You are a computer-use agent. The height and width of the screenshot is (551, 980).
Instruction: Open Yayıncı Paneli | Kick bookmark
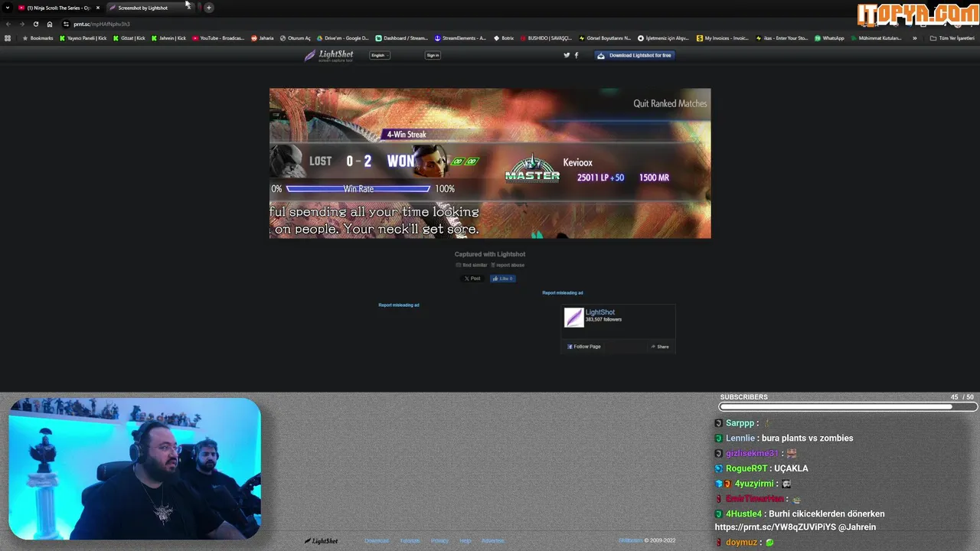coord(83,37)
